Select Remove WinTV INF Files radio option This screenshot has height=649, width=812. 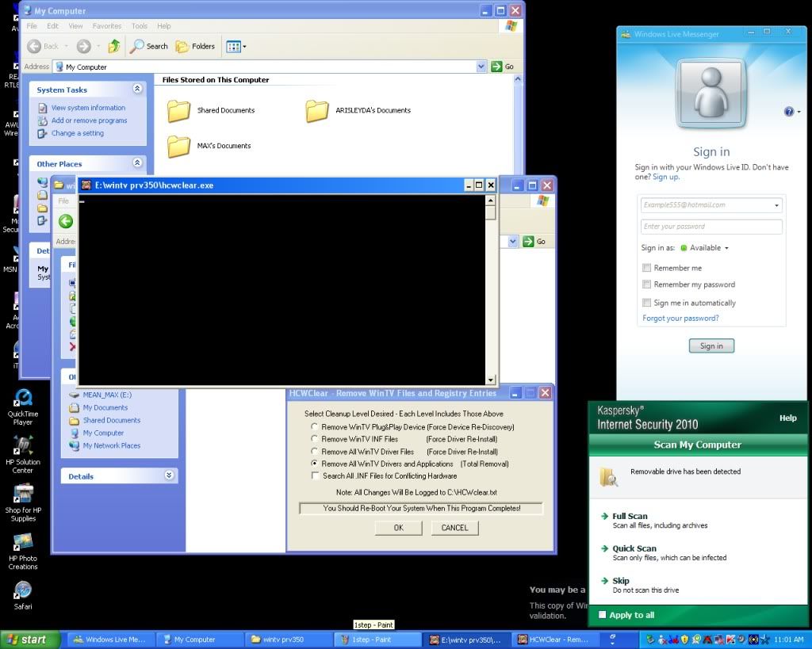tap(314, 439)
